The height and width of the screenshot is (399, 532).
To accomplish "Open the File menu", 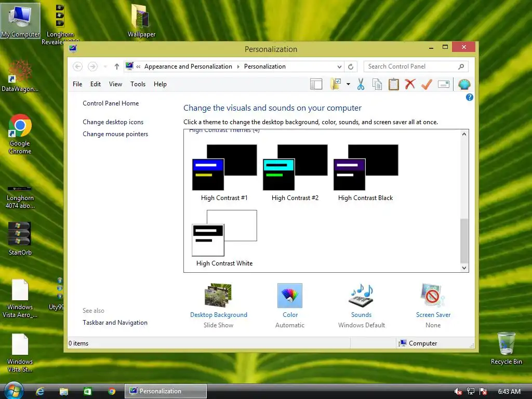I will click(77, 84).
